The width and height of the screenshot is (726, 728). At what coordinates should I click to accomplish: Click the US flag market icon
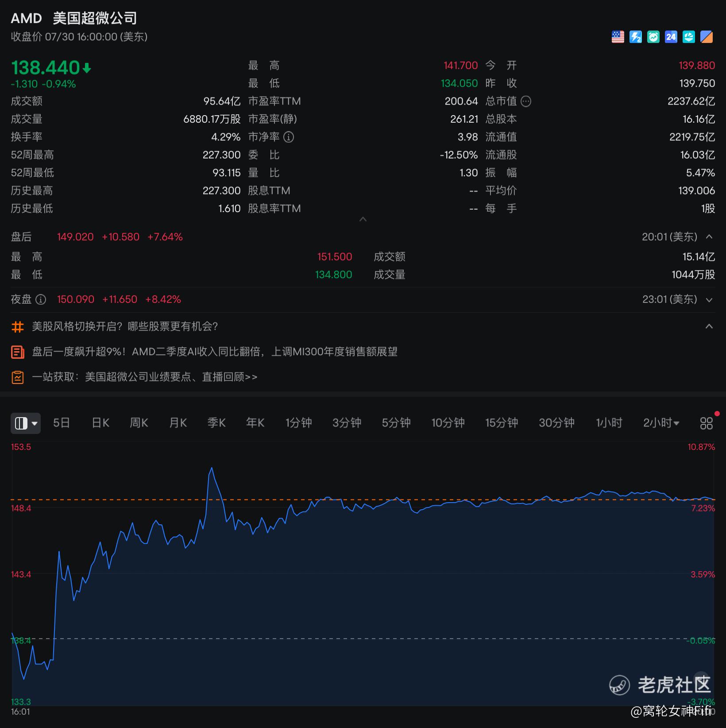point(618,37)
